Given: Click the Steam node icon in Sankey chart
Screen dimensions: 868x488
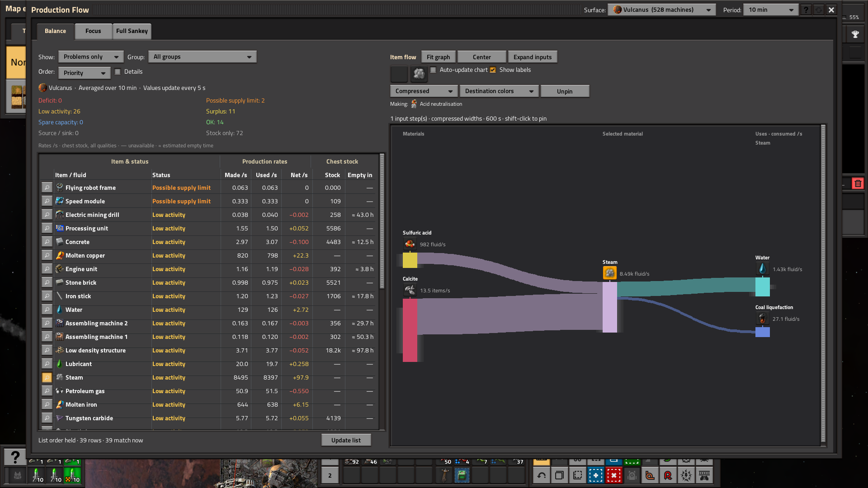Looking at the screenshot, I should 609,273.
